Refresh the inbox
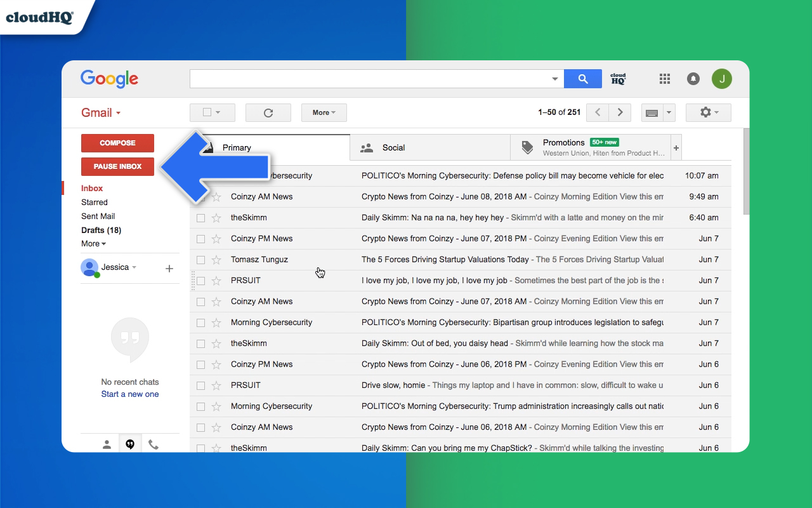The width and height of the screenshot is (812, 508). coord(268,112)
